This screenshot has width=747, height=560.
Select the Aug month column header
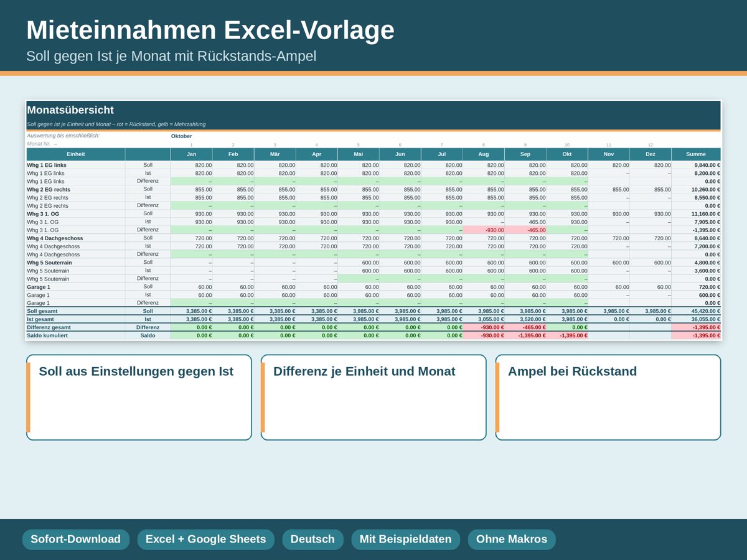tap(484, 154)
